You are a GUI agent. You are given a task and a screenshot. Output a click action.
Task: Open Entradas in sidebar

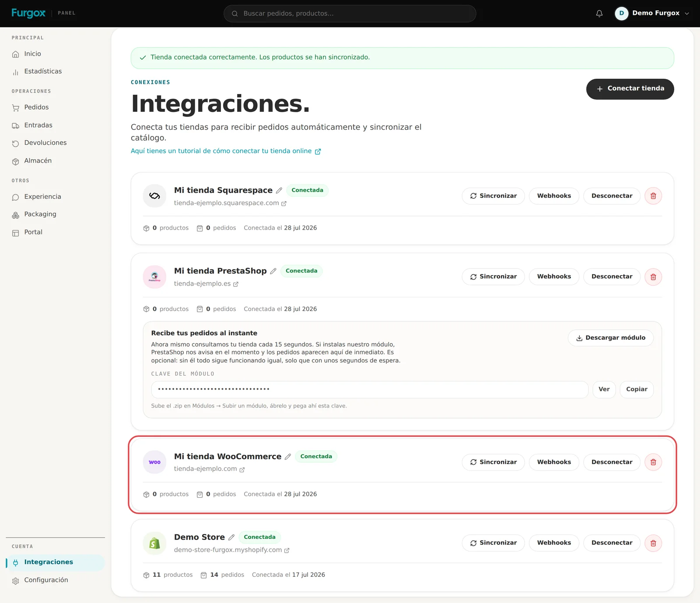56,125
